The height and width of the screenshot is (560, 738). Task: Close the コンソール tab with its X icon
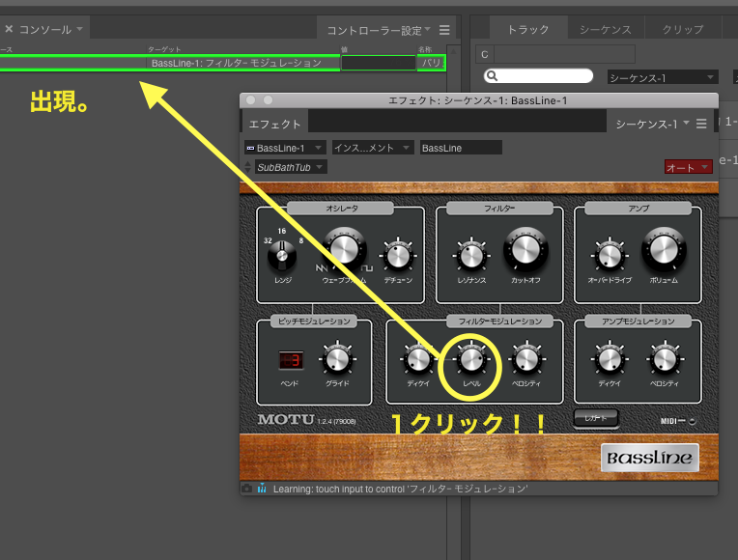pyautogui.click(x=9, y=29)
